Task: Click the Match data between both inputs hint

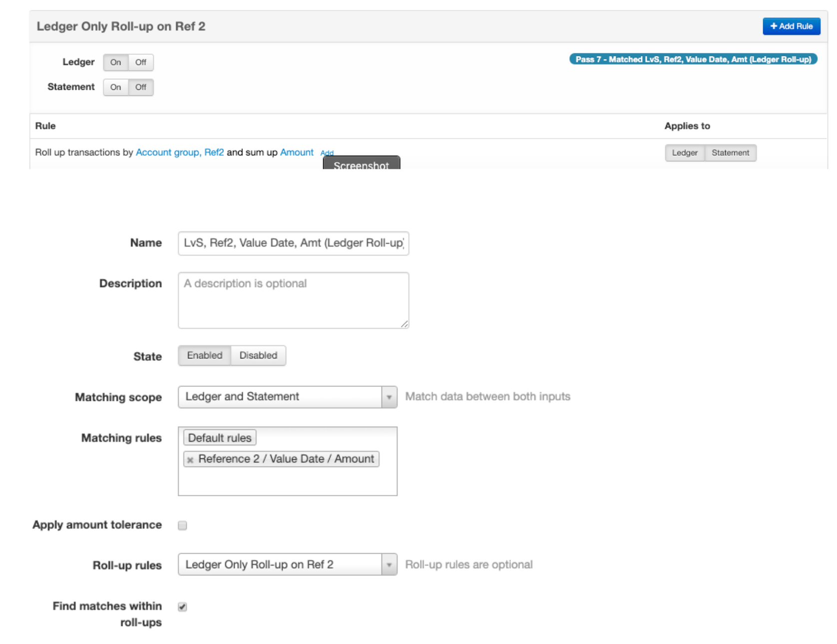Action: tap(487, 396)
